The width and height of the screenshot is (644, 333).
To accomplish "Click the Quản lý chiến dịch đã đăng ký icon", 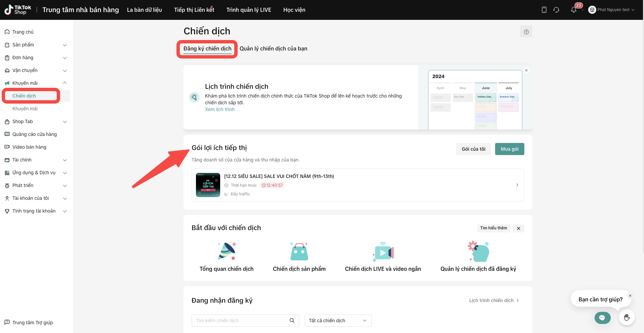I will pyautogui.click(x=478, y=251).
